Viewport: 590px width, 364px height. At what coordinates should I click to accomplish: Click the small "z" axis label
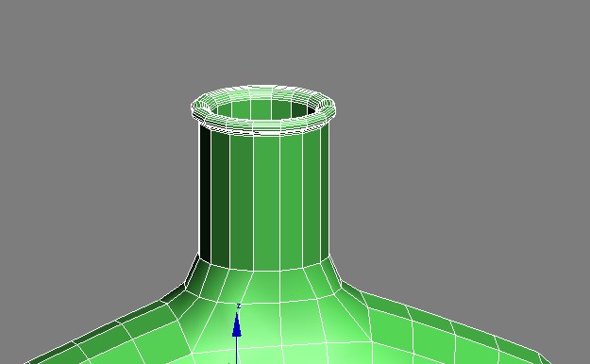(238, 306)
